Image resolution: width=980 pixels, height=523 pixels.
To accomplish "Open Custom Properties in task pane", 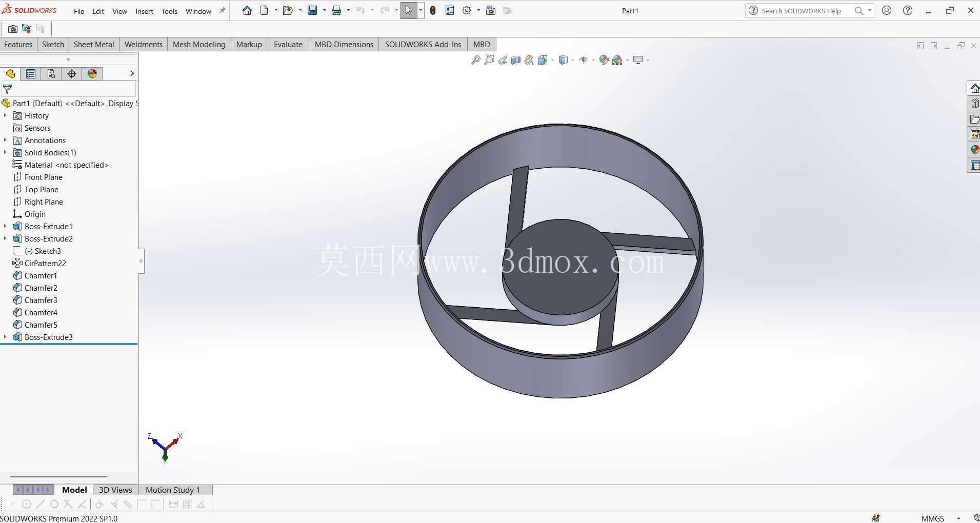I will (x=974, y=165).
